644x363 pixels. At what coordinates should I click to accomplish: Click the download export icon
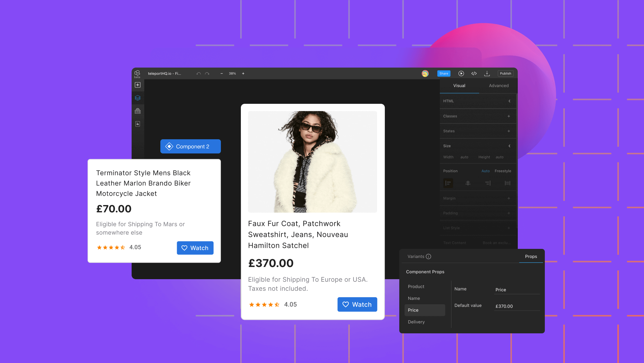tap(487, 74)
